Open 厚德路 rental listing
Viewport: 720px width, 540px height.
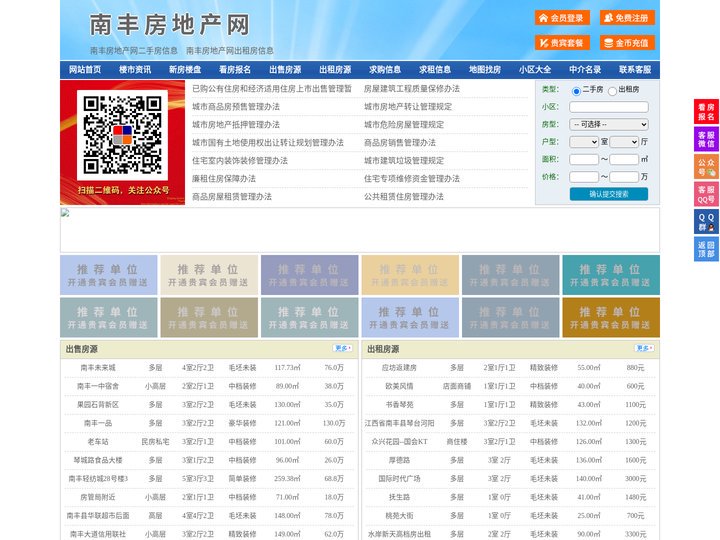tap(399, 460)
